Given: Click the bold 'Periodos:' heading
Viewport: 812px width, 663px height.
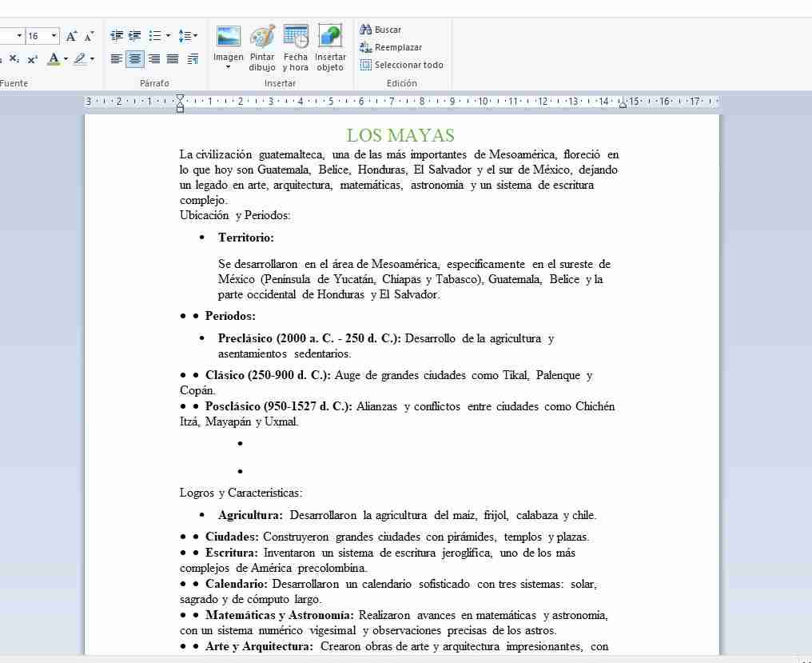Looking at the screenshot, I should (230, 316).
